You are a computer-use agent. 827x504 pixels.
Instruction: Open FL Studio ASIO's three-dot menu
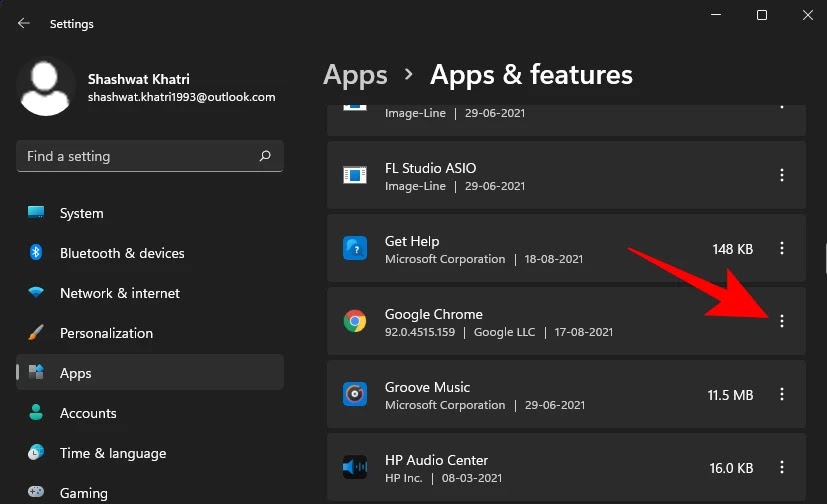coord(782,175)
